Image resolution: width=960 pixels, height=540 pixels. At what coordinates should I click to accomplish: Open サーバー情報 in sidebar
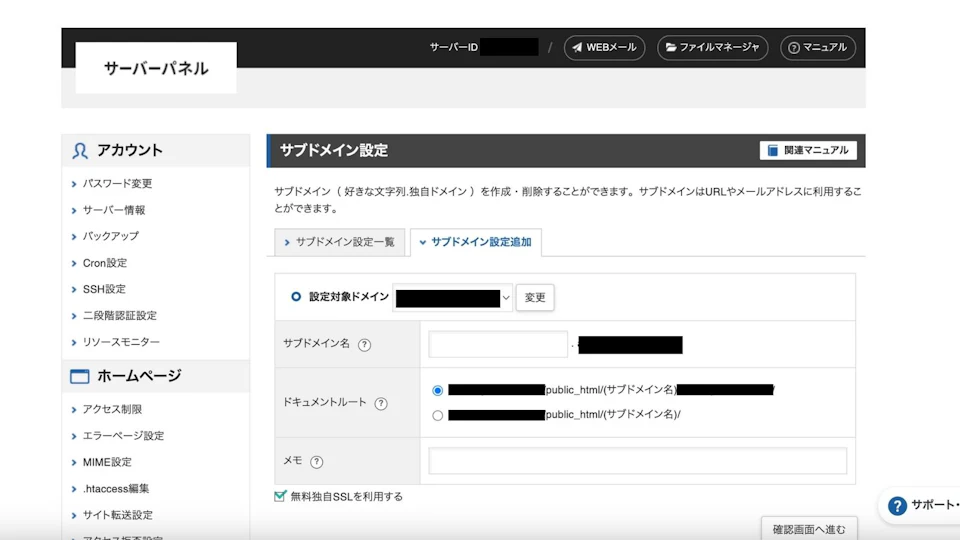pyautogui.click(x=114, y=210)
